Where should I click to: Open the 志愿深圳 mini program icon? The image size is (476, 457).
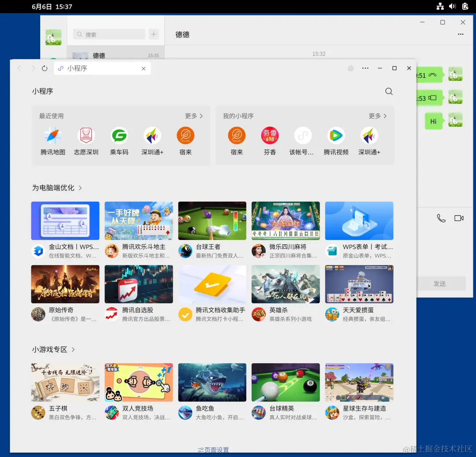[86, 135]
